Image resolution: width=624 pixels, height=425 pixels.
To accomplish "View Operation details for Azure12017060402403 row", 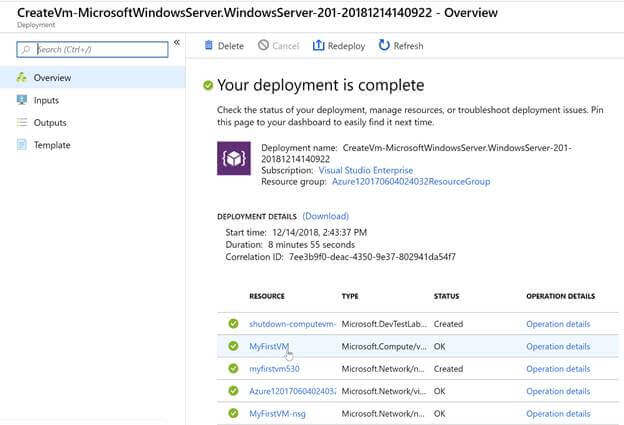I will [x=558, y=391].
